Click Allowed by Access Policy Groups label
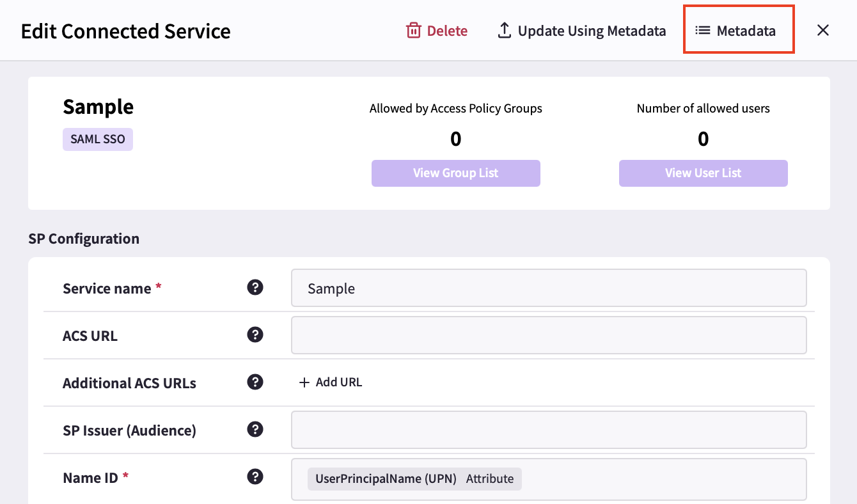Image resolution: width=857 pixels, height=504 pixels. (456, 109)
